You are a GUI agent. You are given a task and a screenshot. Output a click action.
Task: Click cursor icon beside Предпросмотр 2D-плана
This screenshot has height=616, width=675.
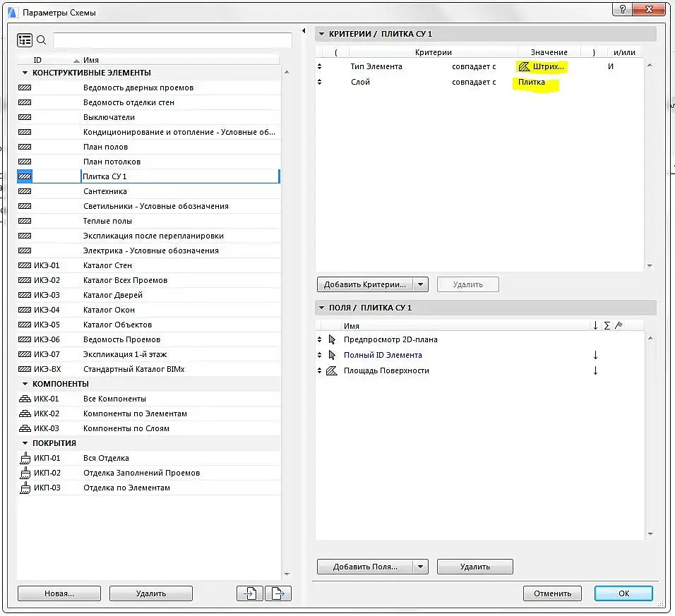(x=332, y=340)
